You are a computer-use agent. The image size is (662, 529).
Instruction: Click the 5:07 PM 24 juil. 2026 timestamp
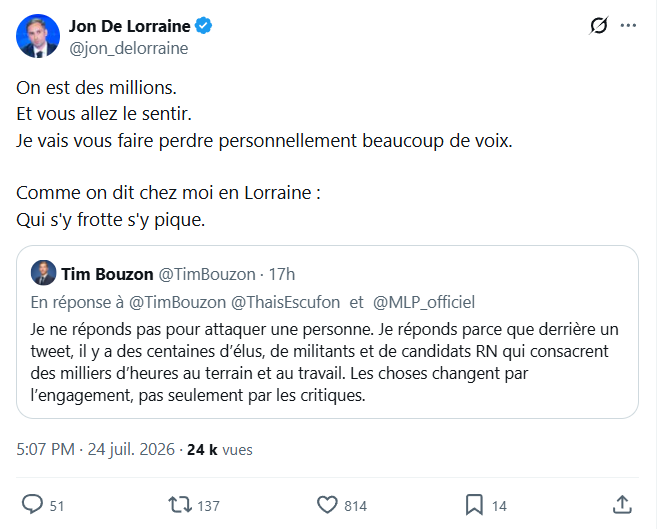[x=95, y=449]
